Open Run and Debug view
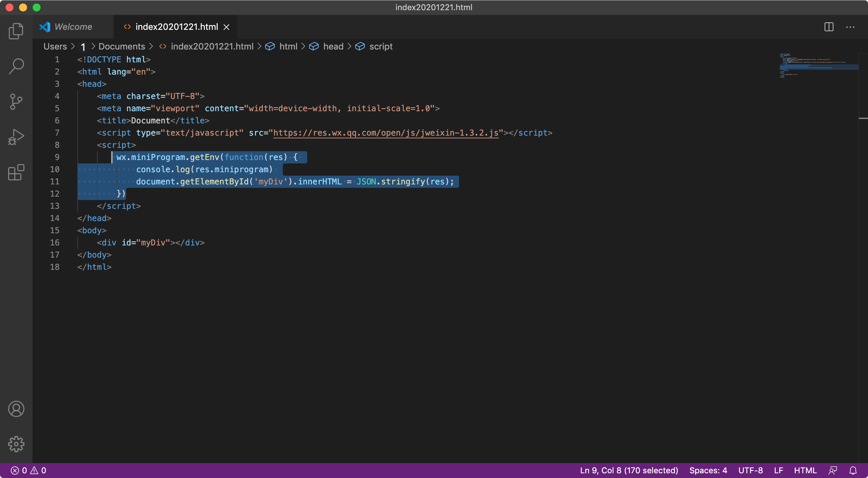 [x=16, y=137]
